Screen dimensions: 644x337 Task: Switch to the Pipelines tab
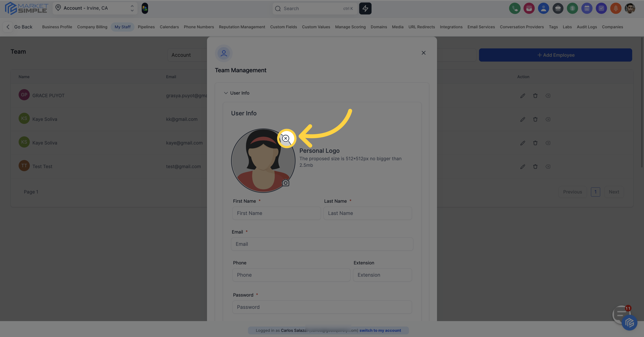coord(146,27)
